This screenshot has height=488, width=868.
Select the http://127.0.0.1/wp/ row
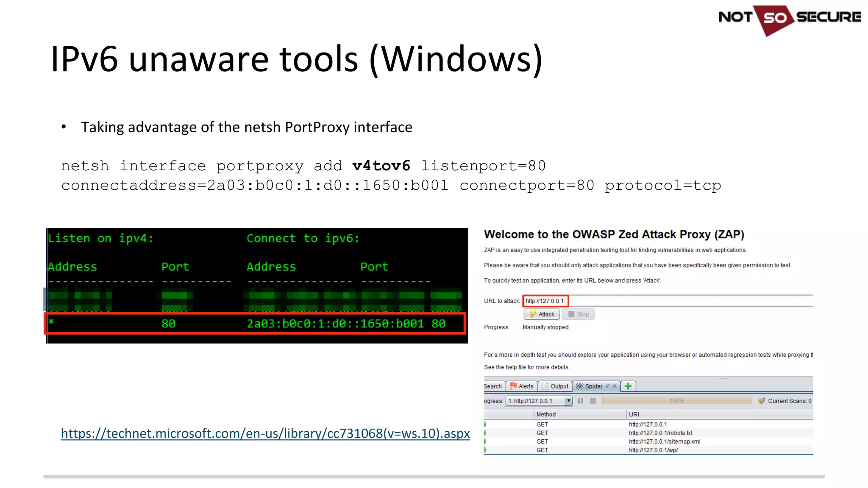pos(648,450)
